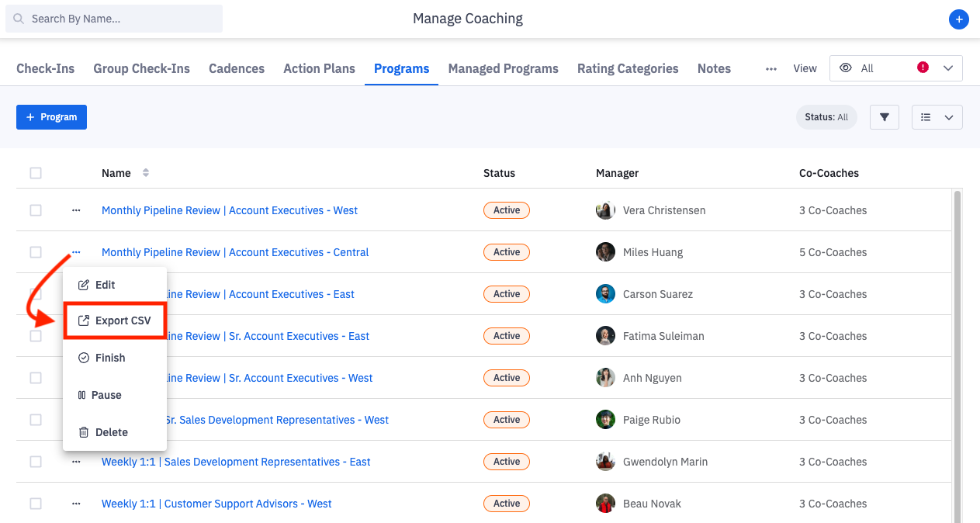Choose Export CSV from the context menu
980x523 pixels.
(115, 320)
